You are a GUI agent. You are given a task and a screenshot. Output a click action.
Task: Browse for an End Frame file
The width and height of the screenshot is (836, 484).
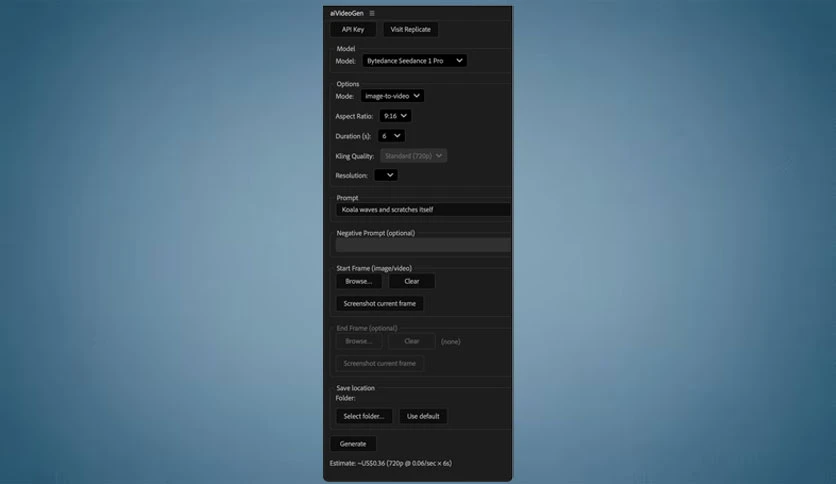coord(358,341)
